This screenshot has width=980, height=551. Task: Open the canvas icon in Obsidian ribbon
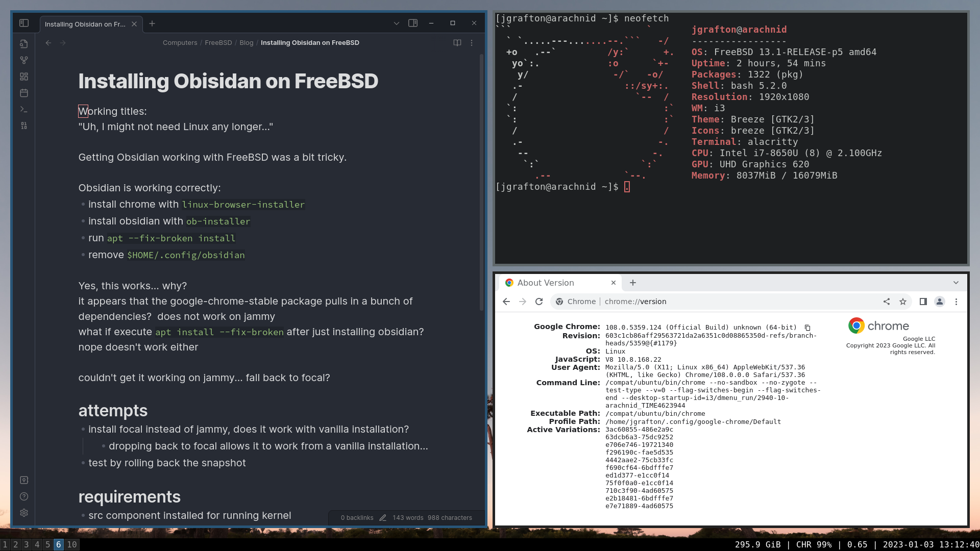23,77
